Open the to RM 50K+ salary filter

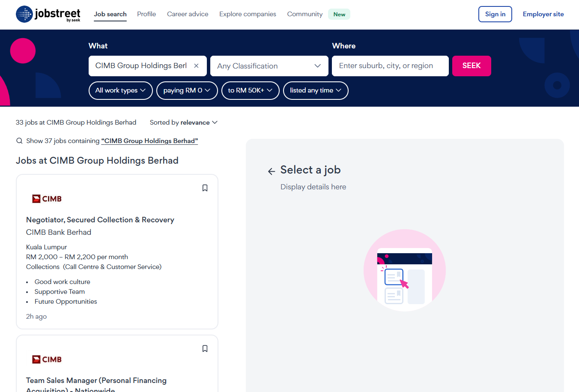pos(251,90)
